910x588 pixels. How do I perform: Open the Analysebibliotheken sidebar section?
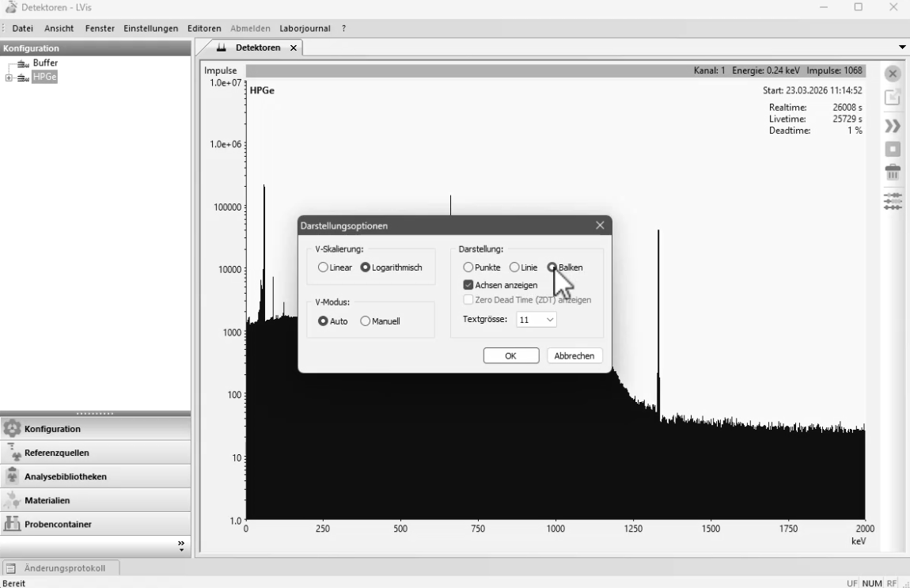pos(65,476)
